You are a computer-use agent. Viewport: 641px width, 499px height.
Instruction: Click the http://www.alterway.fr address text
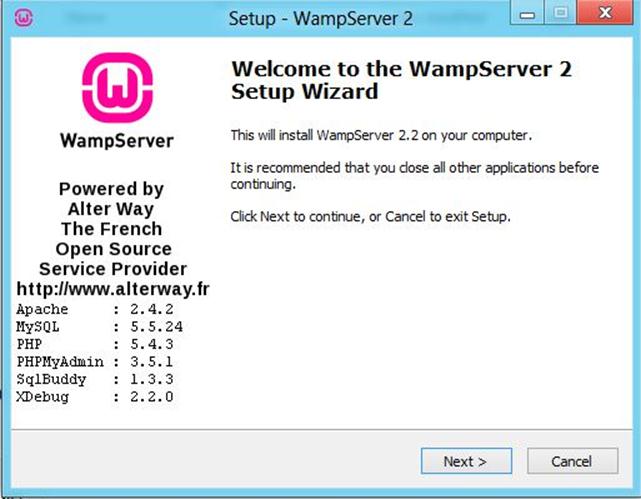click(x=113, y=289)
